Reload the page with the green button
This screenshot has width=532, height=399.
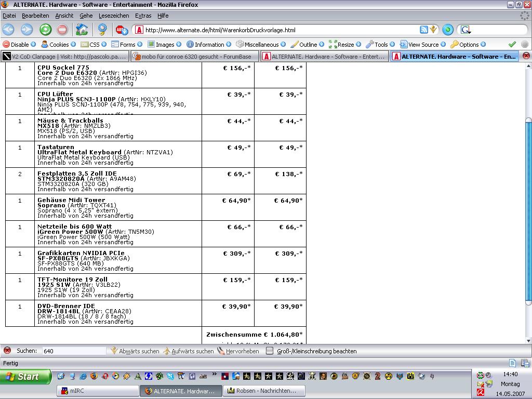(45, 30)
